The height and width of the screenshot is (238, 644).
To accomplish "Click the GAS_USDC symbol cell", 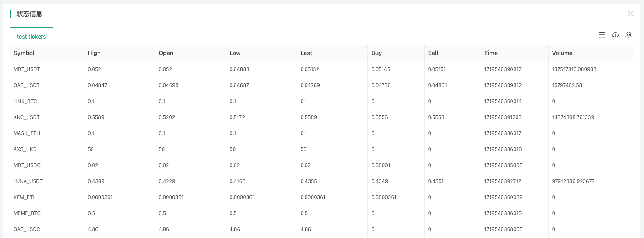I will [x=27, y=229].
